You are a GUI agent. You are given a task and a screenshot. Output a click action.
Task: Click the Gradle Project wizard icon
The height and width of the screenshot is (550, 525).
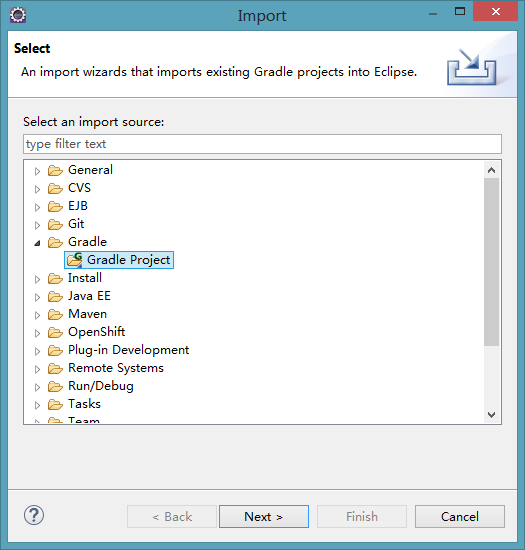click(x=74, y=260)
